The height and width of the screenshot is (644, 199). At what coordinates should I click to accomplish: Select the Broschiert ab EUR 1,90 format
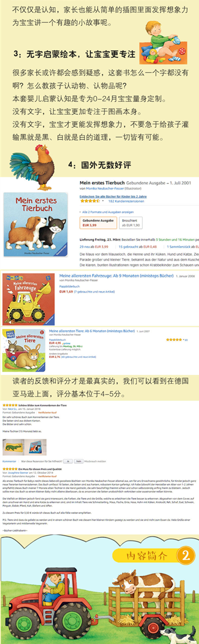coord(131,223)
